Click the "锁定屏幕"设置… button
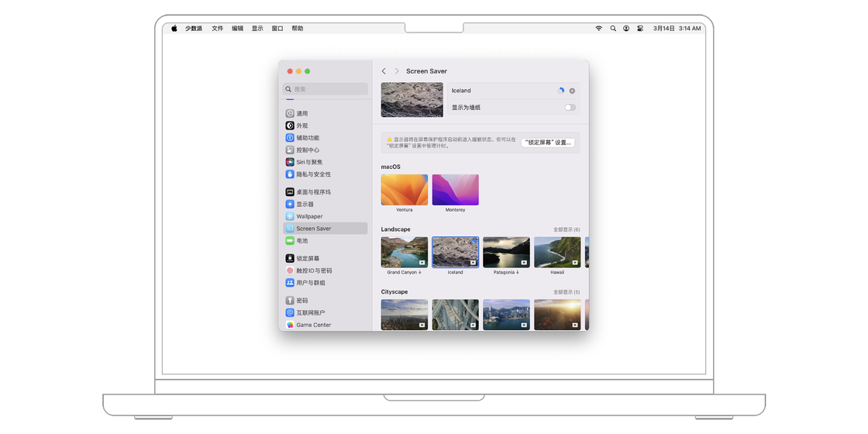The image size is (868, 434). (x=548, y=143)
